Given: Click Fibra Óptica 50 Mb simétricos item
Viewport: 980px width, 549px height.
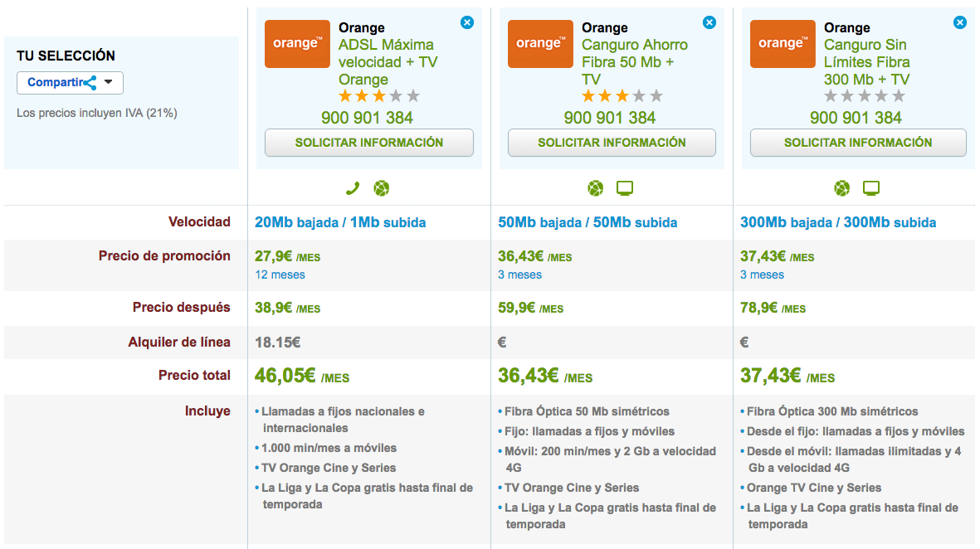Looking at the screenshot, I should [x=587, y=411].
